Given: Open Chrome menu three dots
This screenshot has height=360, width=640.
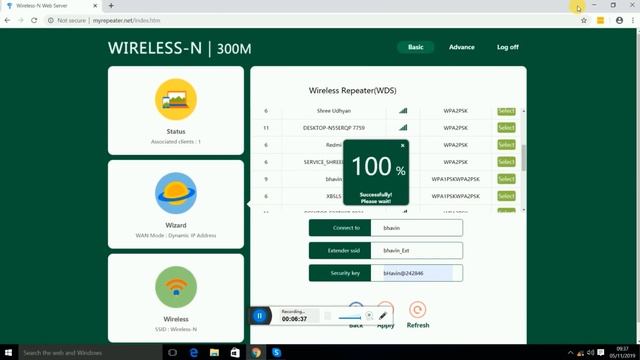Looking at the screenshot, I should click(x=633, y=20).
